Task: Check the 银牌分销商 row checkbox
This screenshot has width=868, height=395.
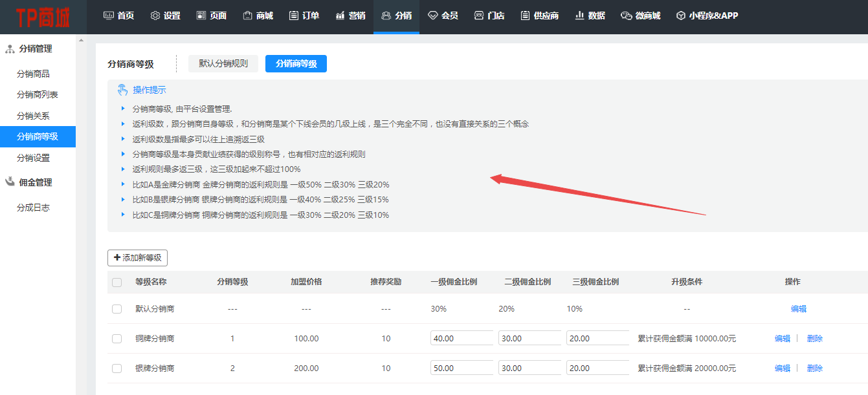Action: tap(117, 368)
